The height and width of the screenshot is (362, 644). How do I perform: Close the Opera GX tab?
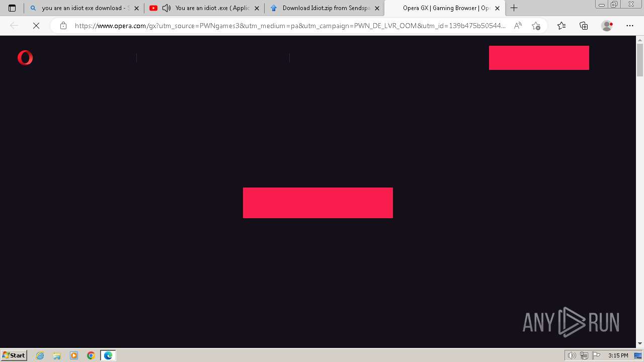497,8
